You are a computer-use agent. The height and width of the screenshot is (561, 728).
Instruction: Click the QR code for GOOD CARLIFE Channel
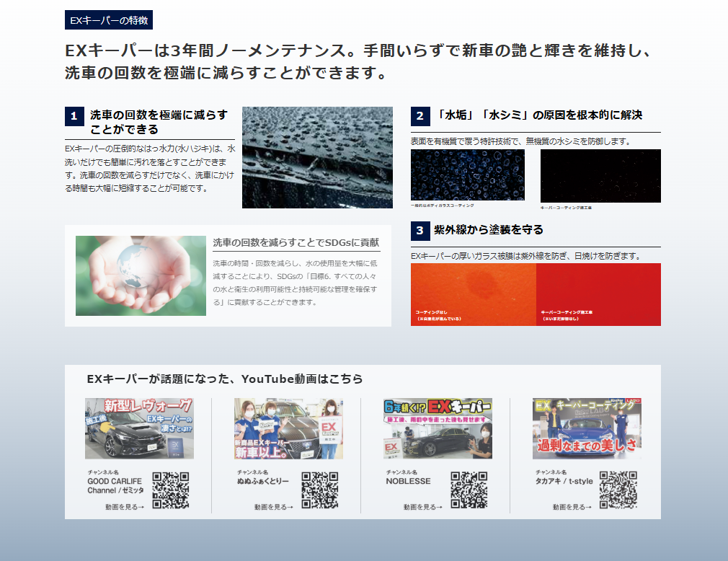pos(171,490)
